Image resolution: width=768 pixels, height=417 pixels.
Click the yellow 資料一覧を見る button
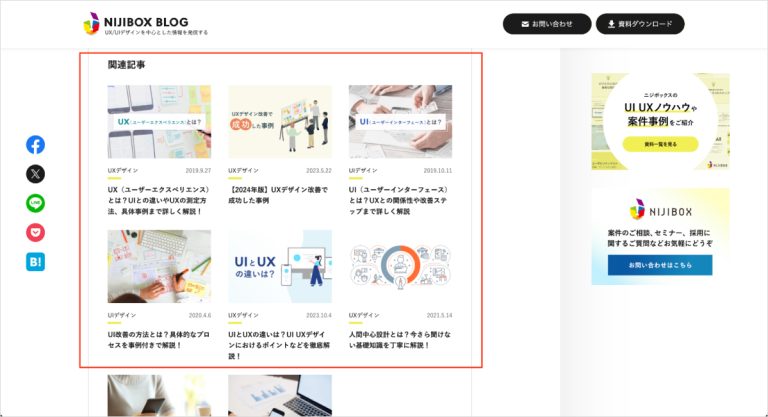point(660,144)
